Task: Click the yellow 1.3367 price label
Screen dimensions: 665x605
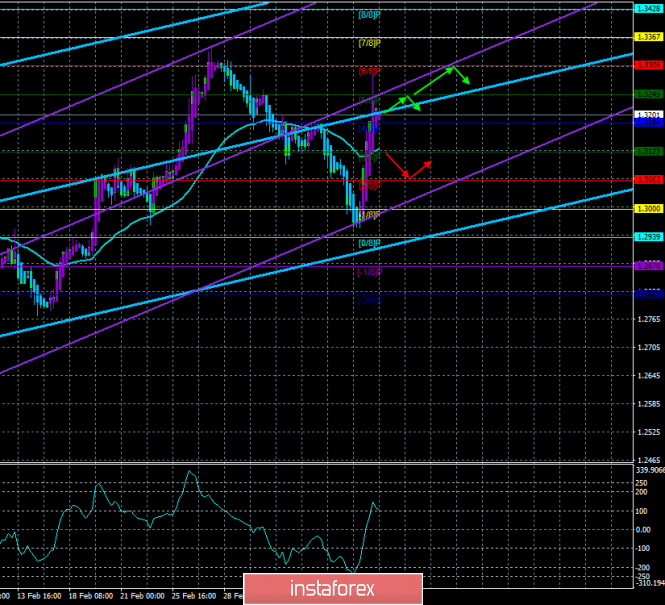Action: [x=649, y=37]
